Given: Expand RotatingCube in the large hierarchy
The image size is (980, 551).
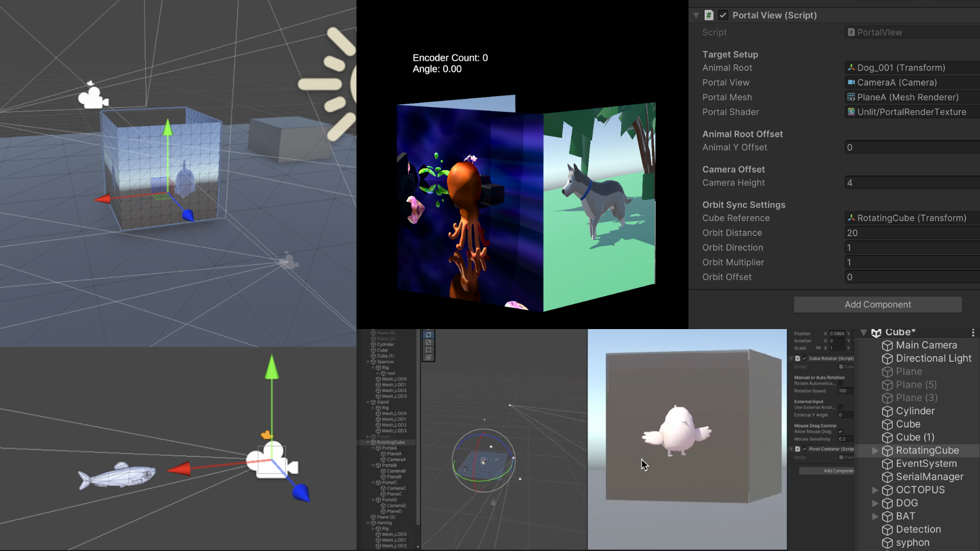Looking at the screenshot, I should coord(875,450).
